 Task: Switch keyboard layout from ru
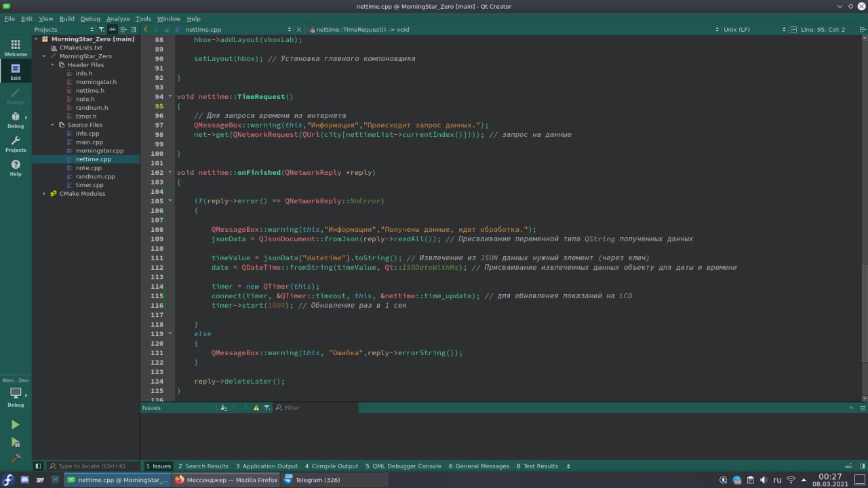pyautogui.click(x=777, y=480)
